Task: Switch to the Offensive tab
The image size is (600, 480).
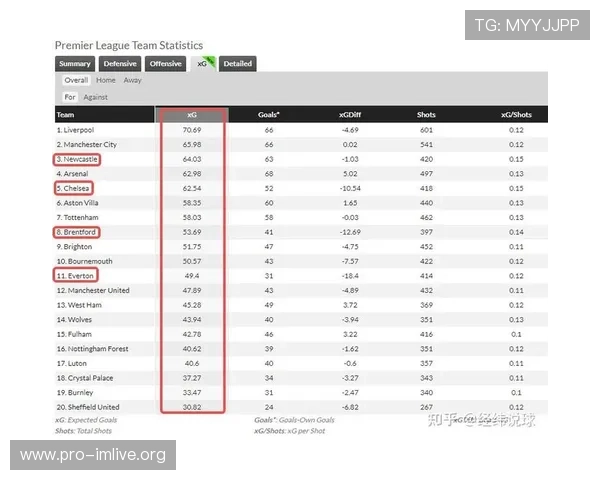Action: (x=165, y=64)
